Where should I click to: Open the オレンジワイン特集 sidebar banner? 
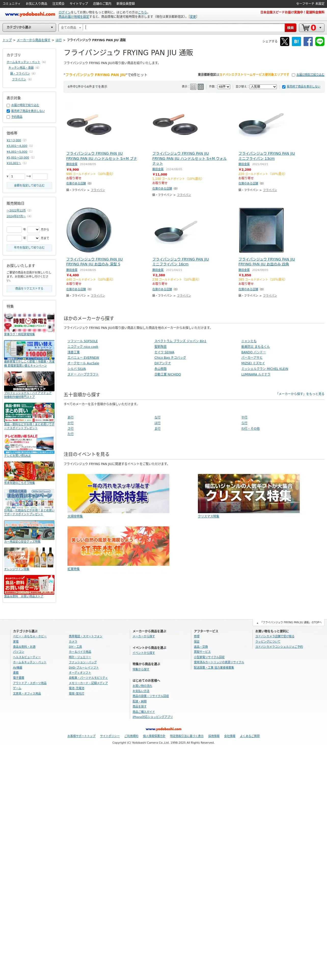[29, 557]
